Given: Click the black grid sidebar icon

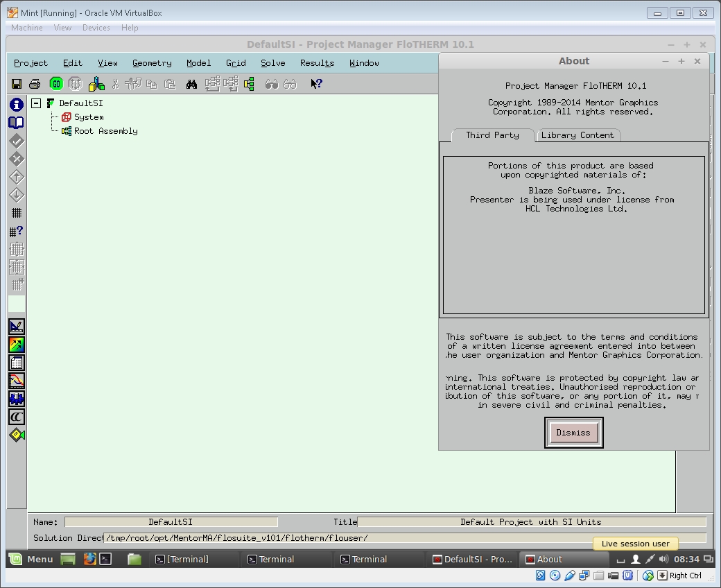Looking at the screenshot, I should (17, 213).
